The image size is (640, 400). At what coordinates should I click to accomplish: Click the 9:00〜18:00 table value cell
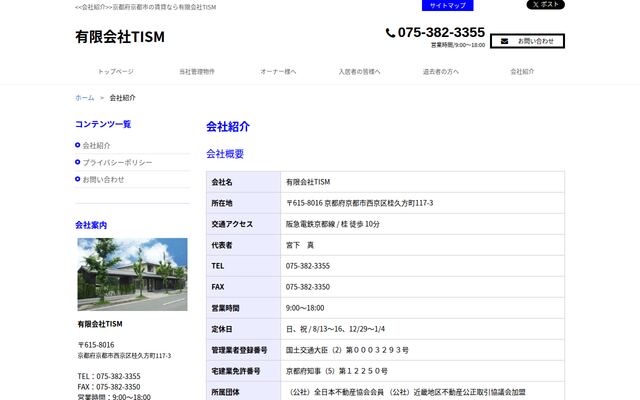[x=422, y=308]
